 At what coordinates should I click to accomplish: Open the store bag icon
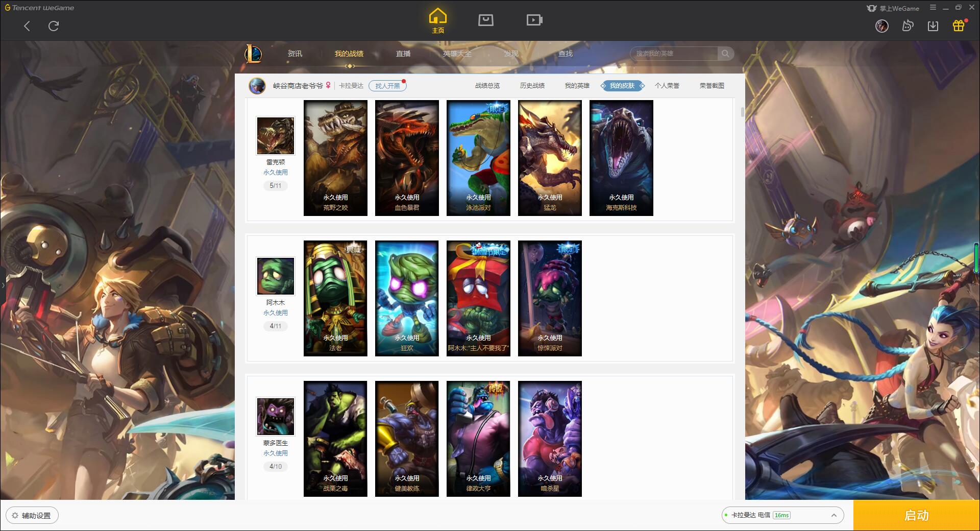486,20
